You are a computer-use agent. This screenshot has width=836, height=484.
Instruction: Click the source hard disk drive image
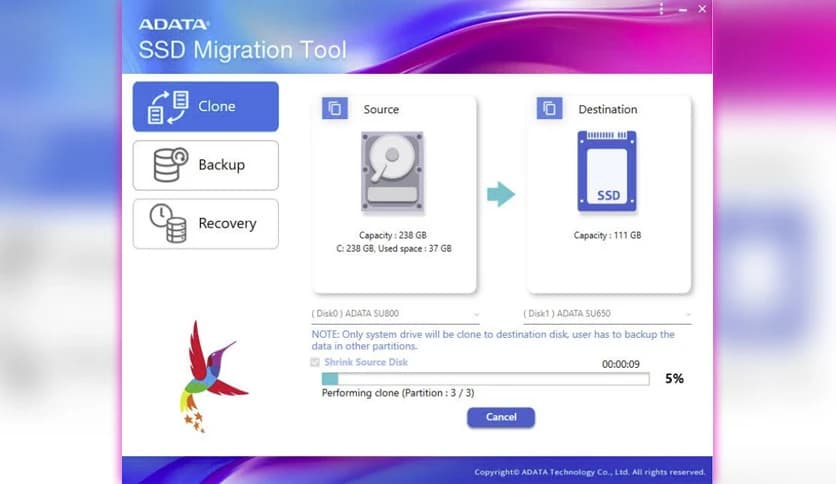point(392,172)
